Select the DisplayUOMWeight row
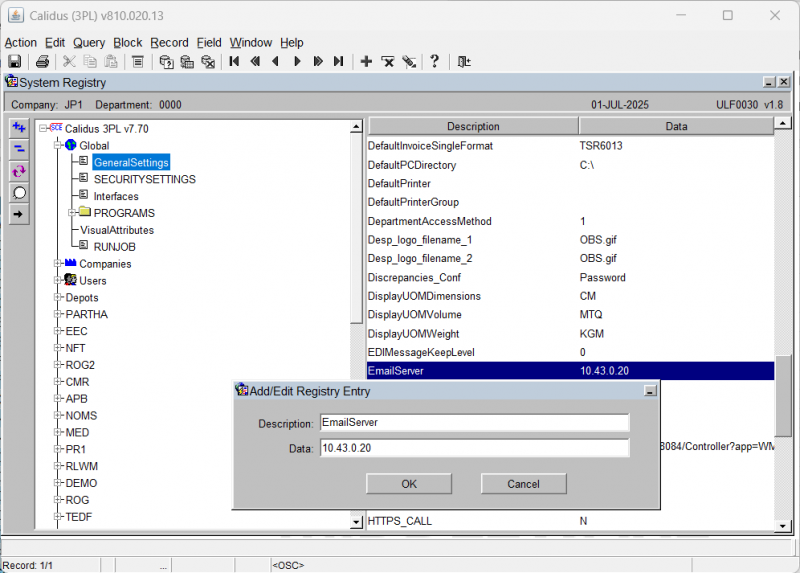The height and width of the screenshot is (573, 800). [570, 334]
